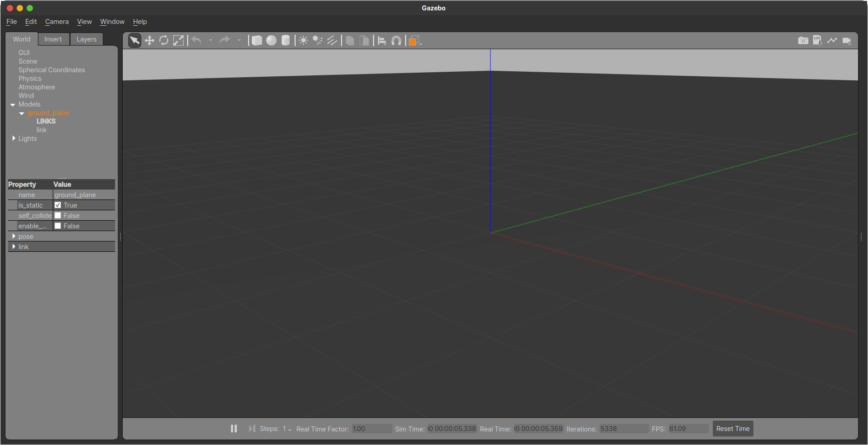868x445 pixels.
Task: Insert a box shape
Action: point(257,41)
